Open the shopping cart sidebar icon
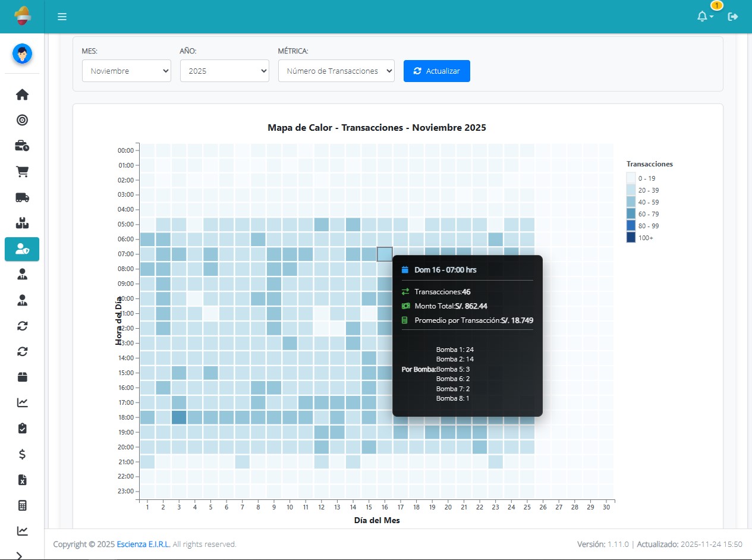Screen dimensions: 752x560 tap(22, 172)
